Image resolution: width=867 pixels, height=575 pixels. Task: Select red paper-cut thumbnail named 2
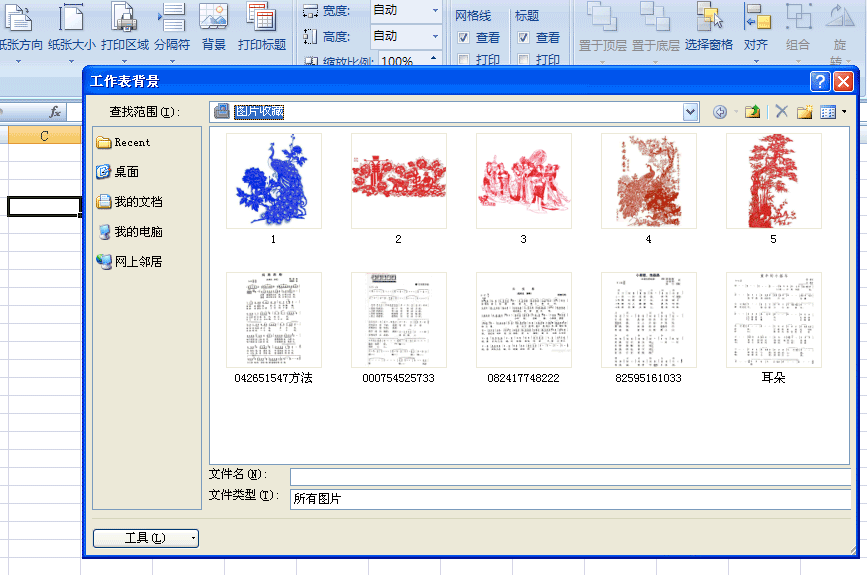399,181
